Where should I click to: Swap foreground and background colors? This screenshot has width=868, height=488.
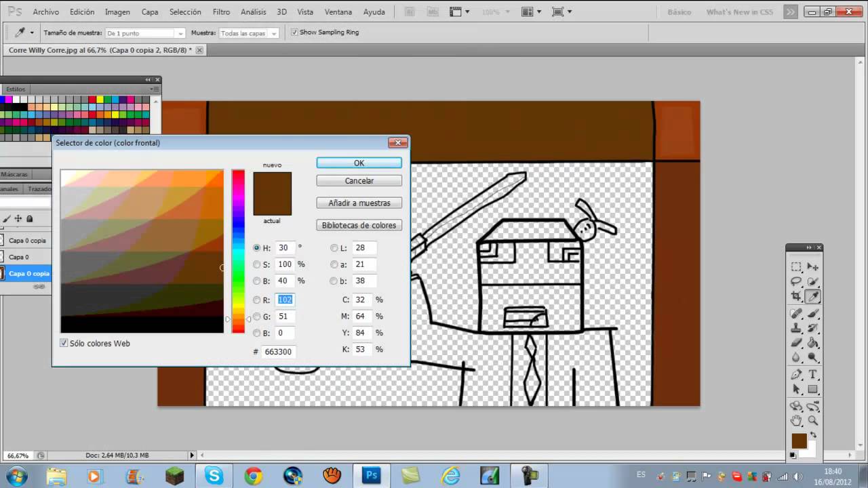813,435
